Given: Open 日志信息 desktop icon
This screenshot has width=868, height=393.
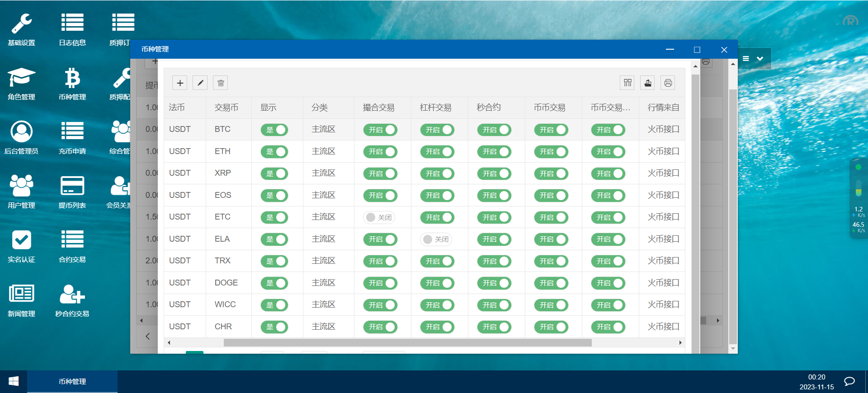Looking at the screenshot, I should [x=72, y=29].
